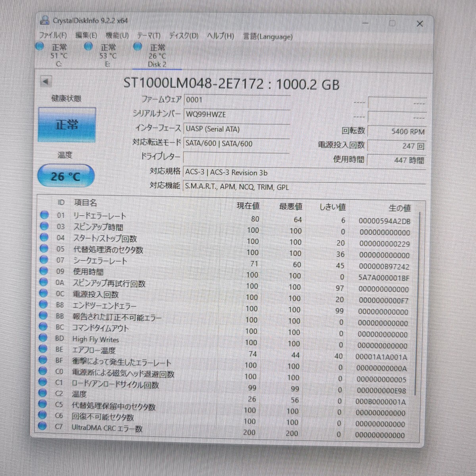Click status dot for ID 03 スピンアップ時間

pos(44,226)
